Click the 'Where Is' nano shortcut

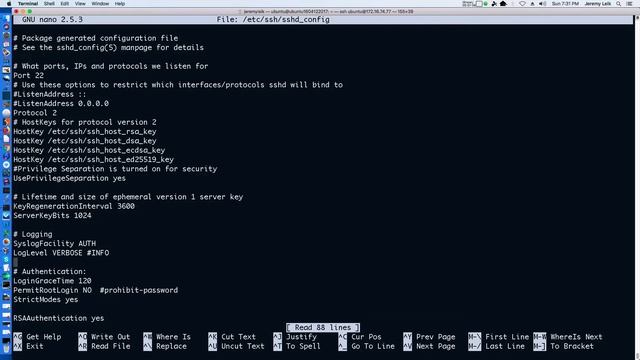[x=167, y=337]
